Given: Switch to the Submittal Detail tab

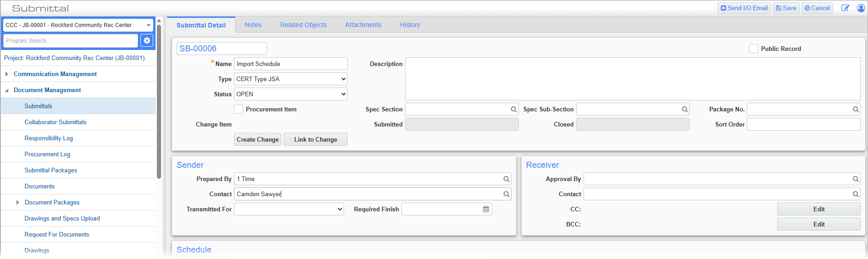Looking at the screenshot, I should [201, 25].
